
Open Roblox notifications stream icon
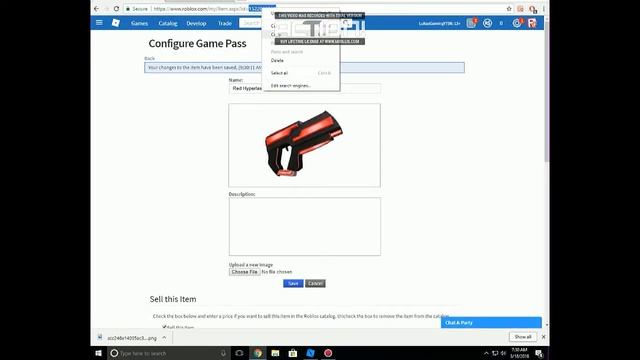tap(471, 23)
